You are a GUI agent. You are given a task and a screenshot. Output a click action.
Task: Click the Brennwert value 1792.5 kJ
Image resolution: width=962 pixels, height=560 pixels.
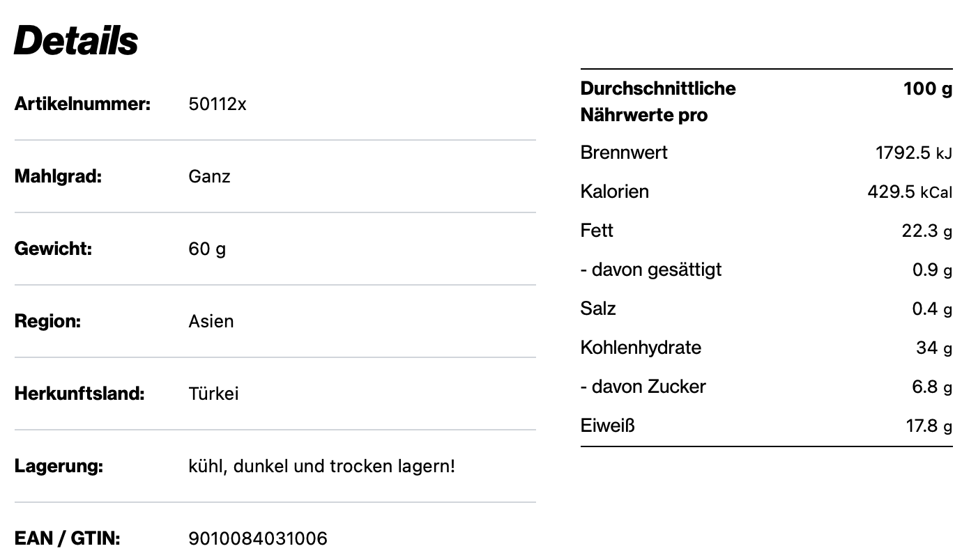point(913,153)
